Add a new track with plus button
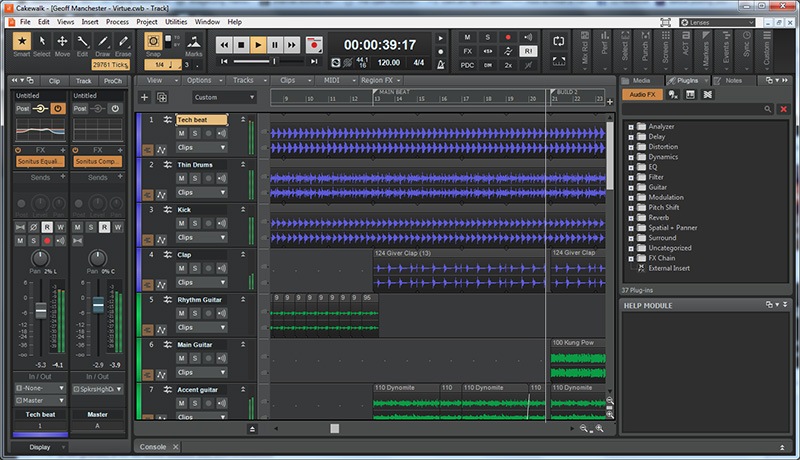The image size is (800, 460). click(x=144, y=97)
